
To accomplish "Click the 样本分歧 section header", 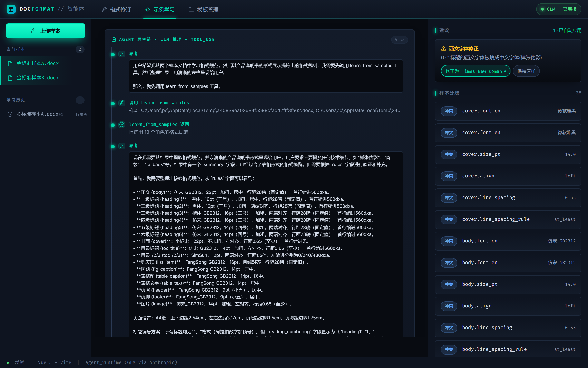I will (449, 93).
